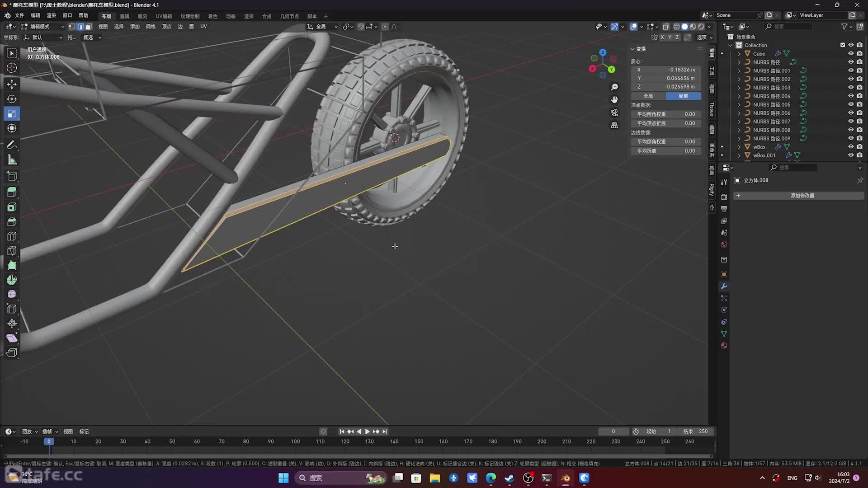Collapse the 变换 panel

tap(633, 49)
